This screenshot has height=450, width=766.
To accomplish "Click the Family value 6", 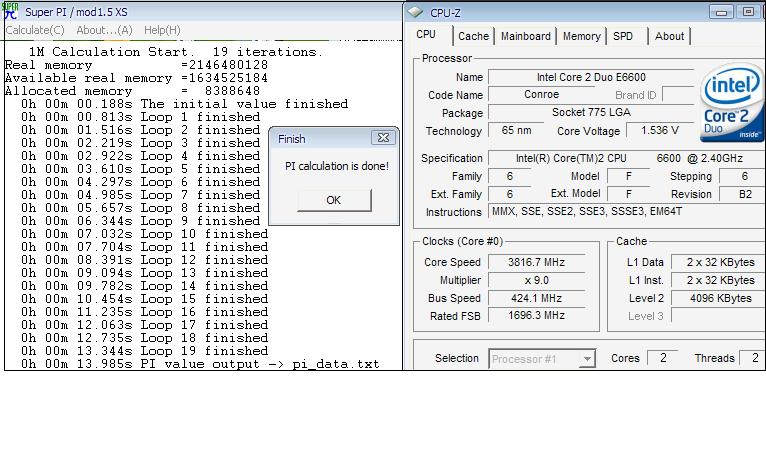I will [x=510, y=176].
